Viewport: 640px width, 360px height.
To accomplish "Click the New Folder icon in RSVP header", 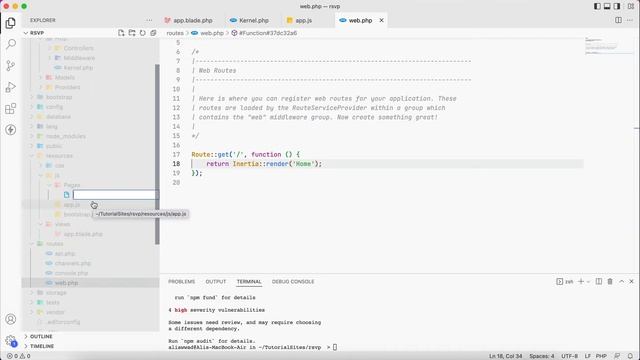I will pos(132,33).
